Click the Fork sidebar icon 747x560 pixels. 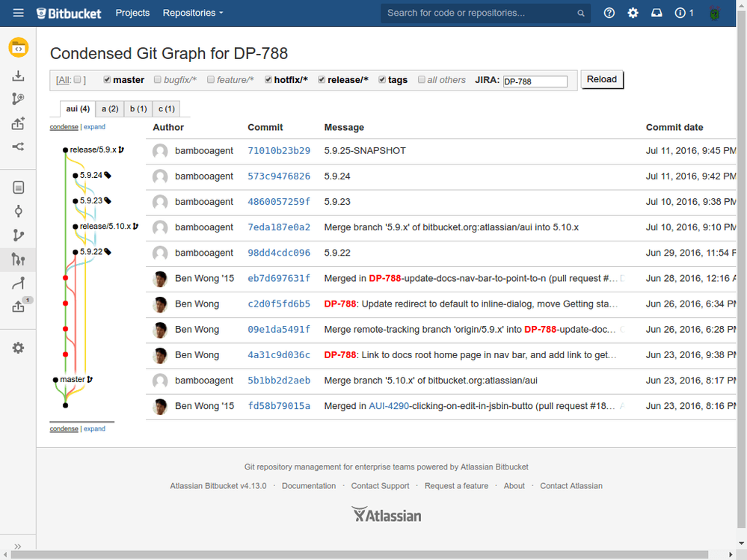tap(18, 147)
